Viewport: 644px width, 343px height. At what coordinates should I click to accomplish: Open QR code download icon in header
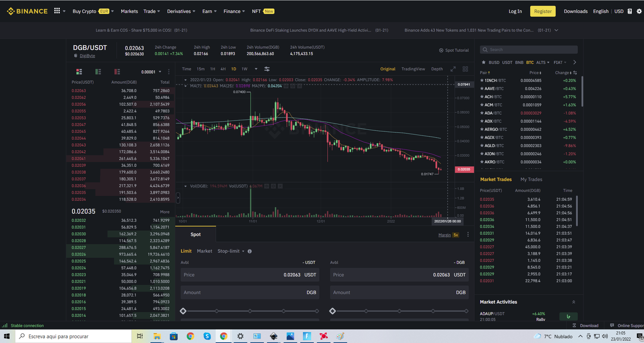[x=629, y=11]
